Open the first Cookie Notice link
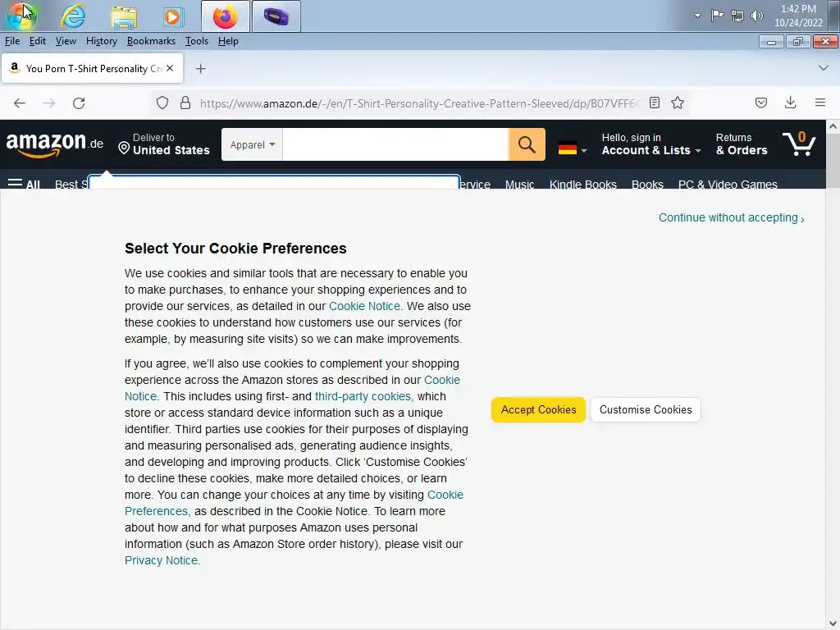 point(366,306)
